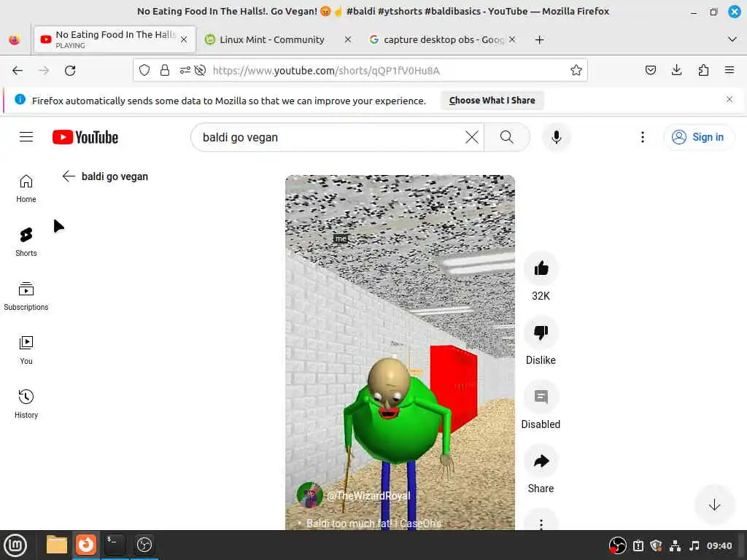Click the magnifier search button

pos(507,137)
